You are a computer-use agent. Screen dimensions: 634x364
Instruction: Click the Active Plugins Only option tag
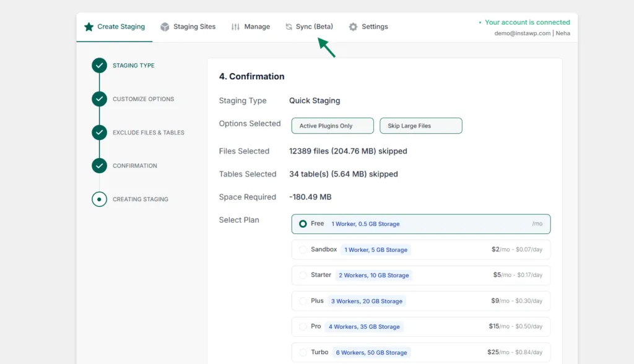pos(332,126)
